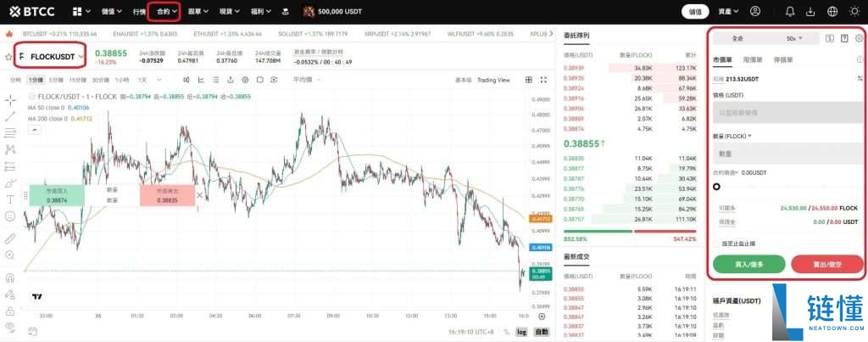Click the white 儲值 deposit button
The height and width of the screenshot is (342, 868).
click(695, 11)
